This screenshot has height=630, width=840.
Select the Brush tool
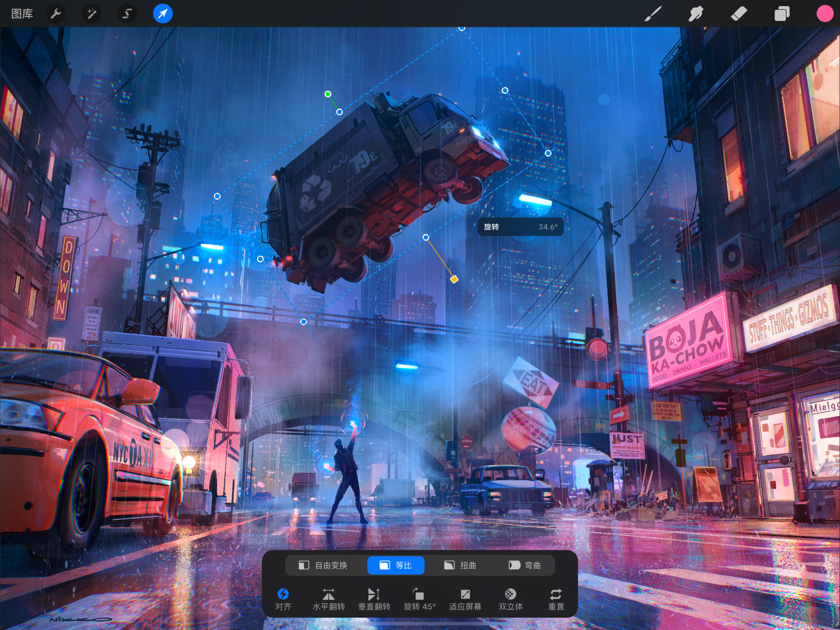pyautogui.click(x=653, y=14)
